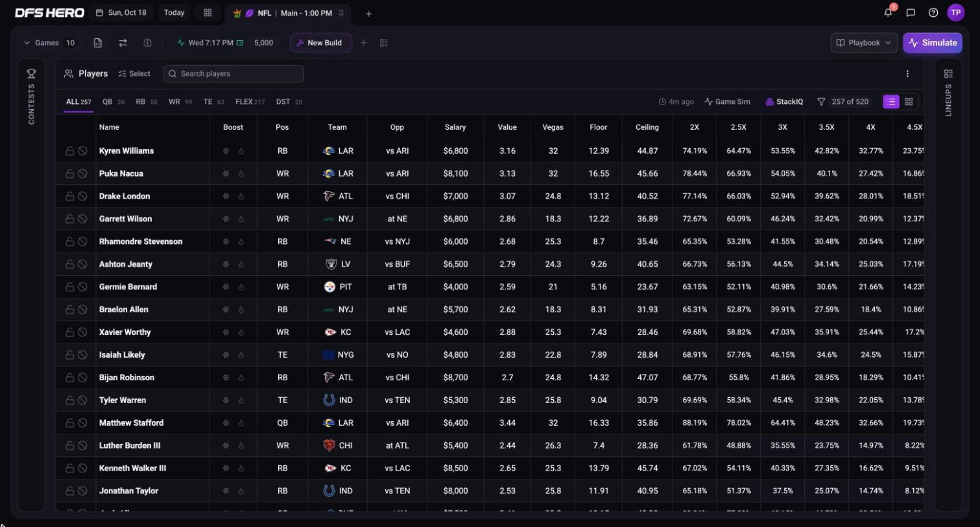Sort the table by Salary column

tap(455, 127)
